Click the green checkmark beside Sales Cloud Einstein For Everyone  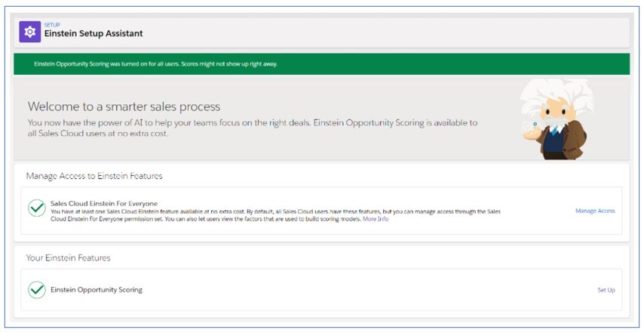click(x=37, y=208)
